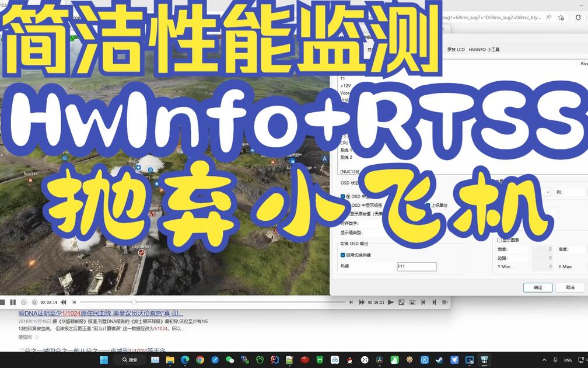This screenshot has width=588, height=368.
Task: Click the 边距 value field
Action: coord(542,258)
